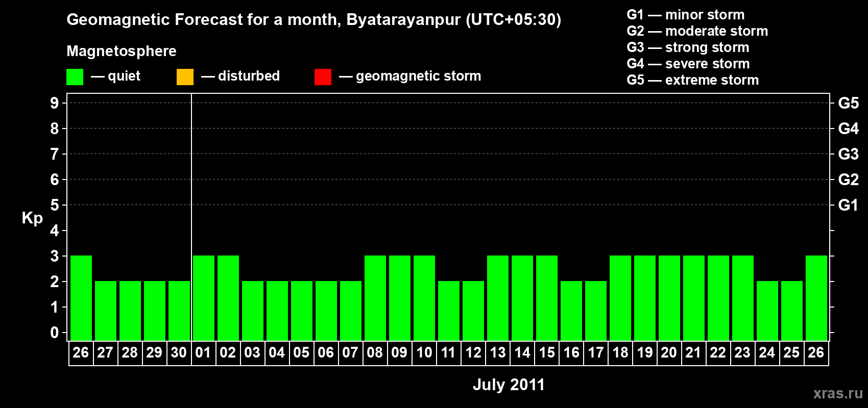The image size is (868, 408).
Task: Select the bar for date 26 at chart start
Action: [81, 298]
